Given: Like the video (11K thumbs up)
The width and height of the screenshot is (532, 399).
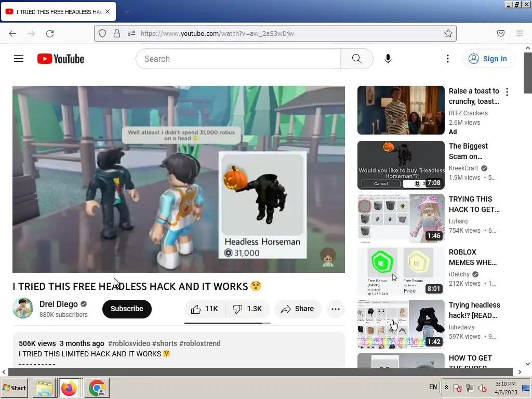Looking at the screenshot, I should point(205,309).
